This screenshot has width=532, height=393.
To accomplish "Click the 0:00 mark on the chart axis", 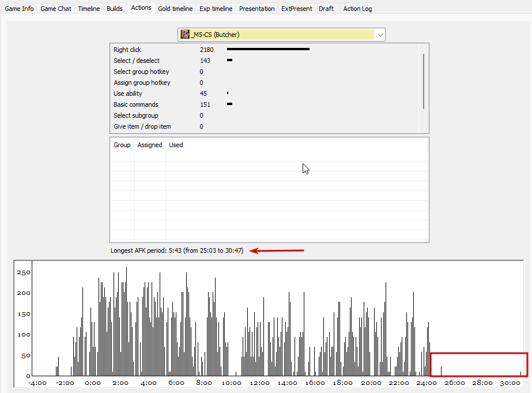I will (93, 383).
